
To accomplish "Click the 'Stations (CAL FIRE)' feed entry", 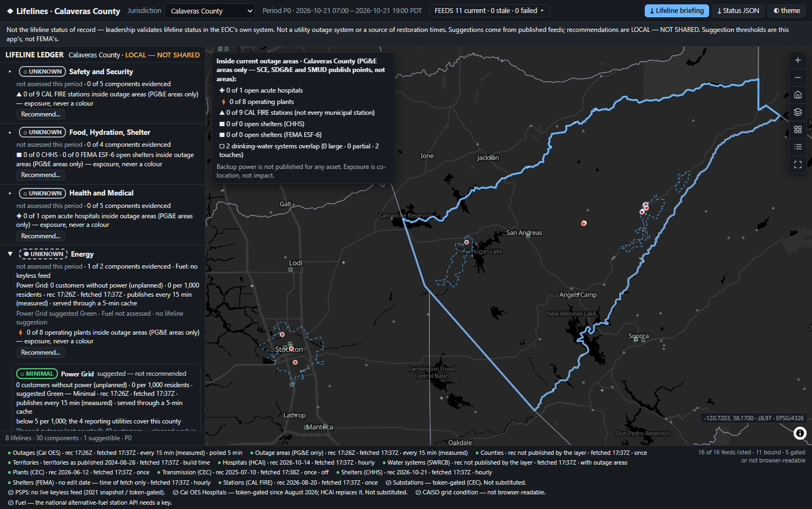I will tap(298, 482).
